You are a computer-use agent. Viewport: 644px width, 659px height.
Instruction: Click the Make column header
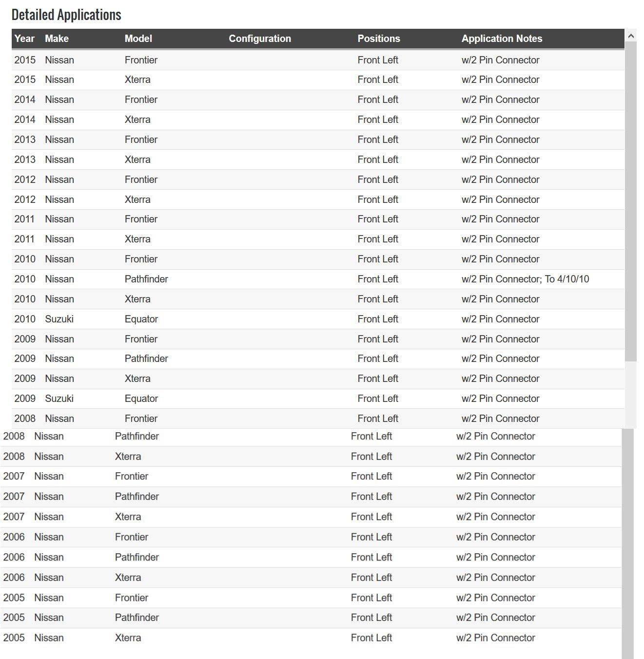coord(57,39)
